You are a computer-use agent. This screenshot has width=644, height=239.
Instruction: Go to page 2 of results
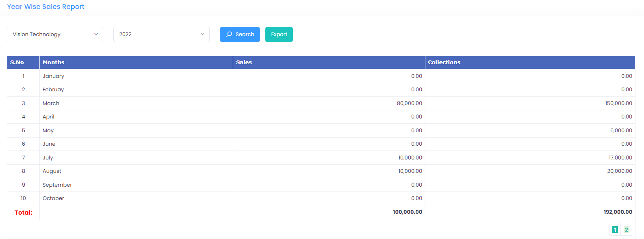pos(626,230)
